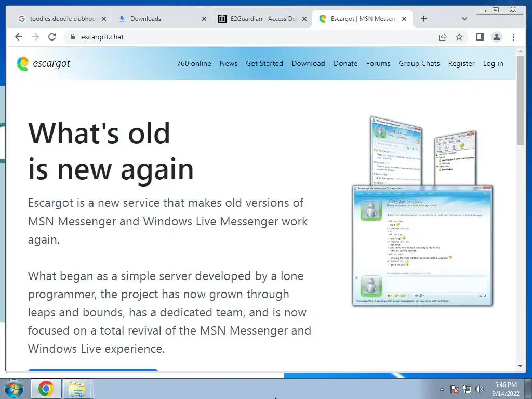The width and height of the screenshot is (532, 399).
Task: Open the Download page
Action: point(308,63)
